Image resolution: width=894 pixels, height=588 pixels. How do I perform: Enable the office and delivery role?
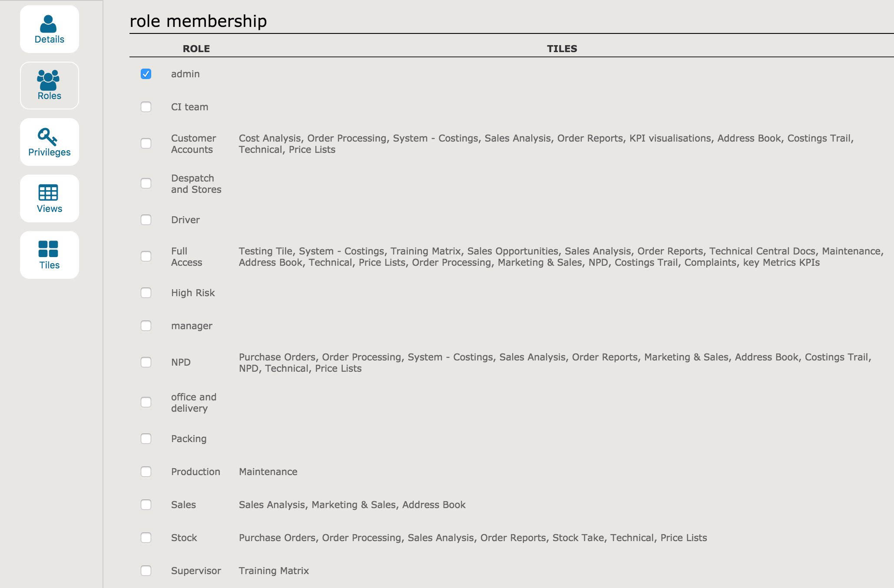[x=146, y=402]
